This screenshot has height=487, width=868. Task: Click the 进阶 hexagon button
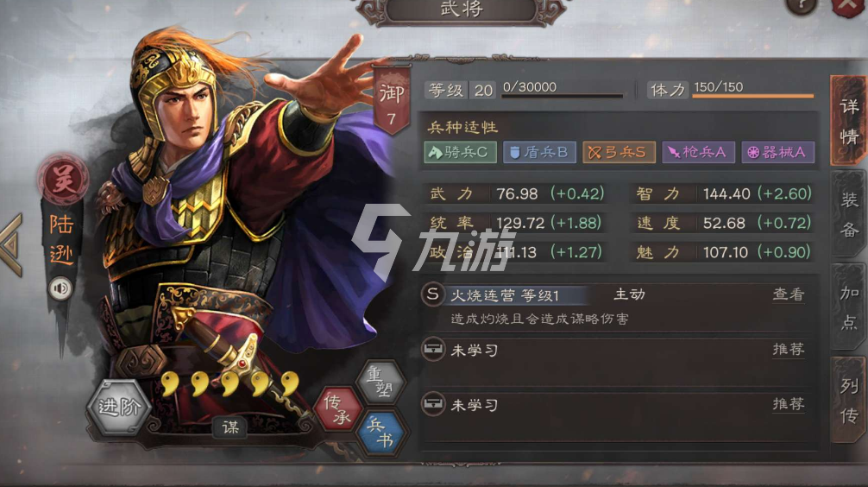[x=119, y=408]
